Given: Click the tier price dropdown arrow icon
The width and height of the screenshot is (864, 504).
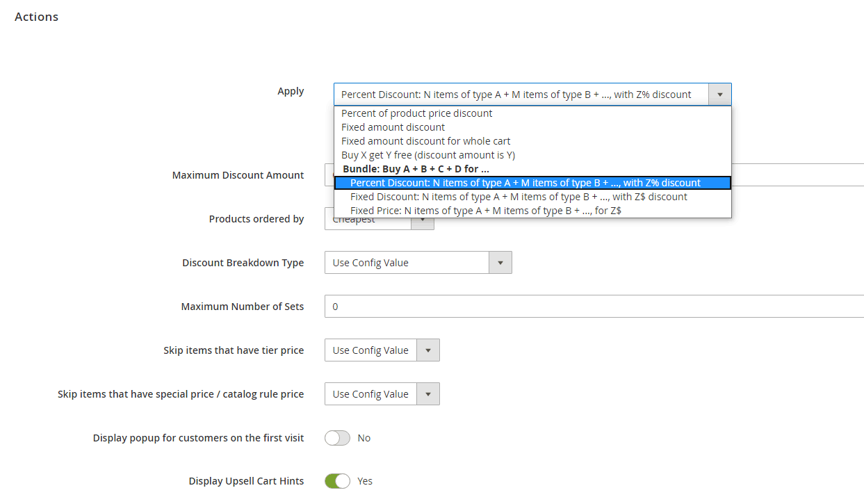Looking at the screenshot, I should coord(428,350).
